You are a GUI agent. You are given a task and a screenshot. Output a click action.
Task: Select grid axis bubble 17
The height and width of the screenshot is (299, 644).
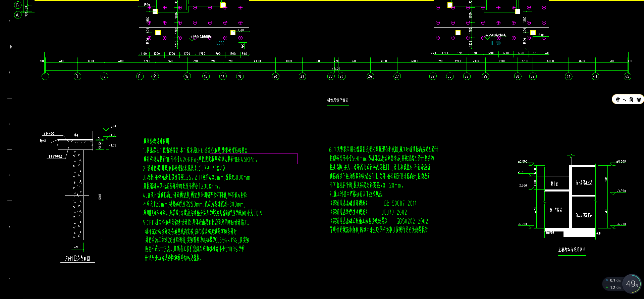tap(223, 76)
